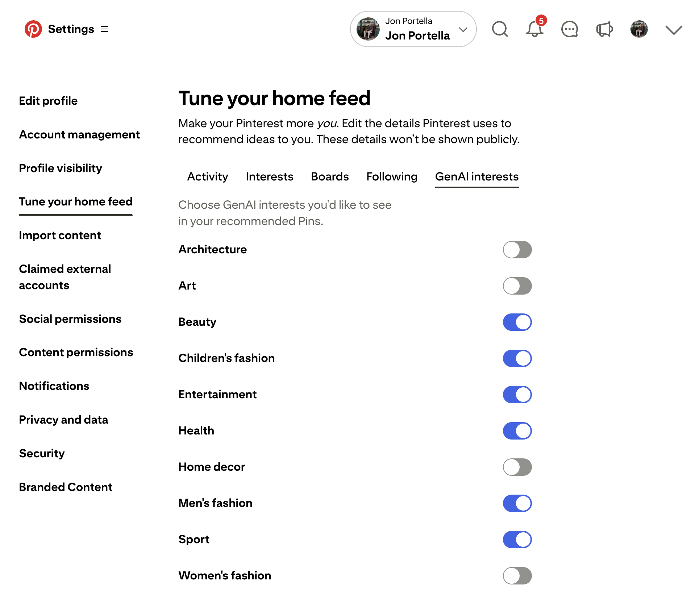Open the Following tab
Viewport: 687px width, 616px height.
click(392, 176)
